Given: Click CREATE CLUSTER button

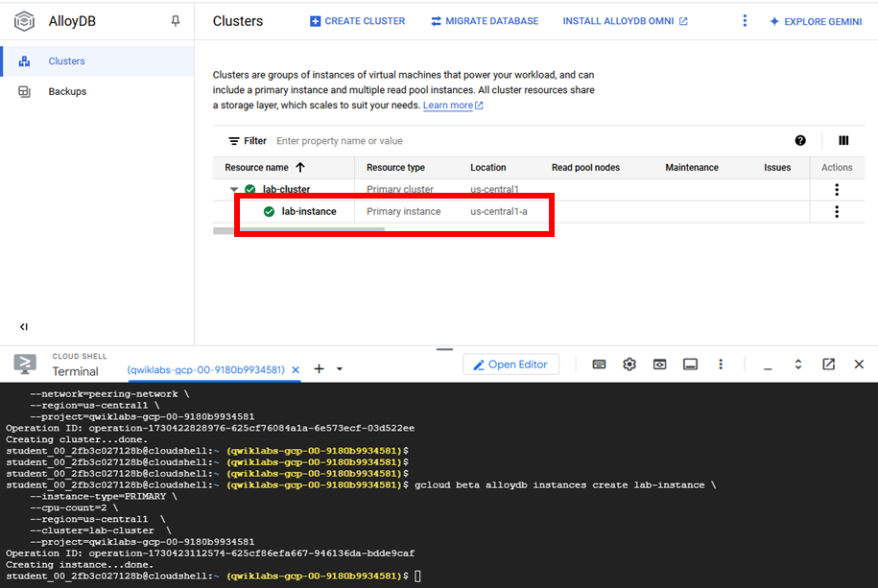Looking at the screenshot, I should pos(357,21).
